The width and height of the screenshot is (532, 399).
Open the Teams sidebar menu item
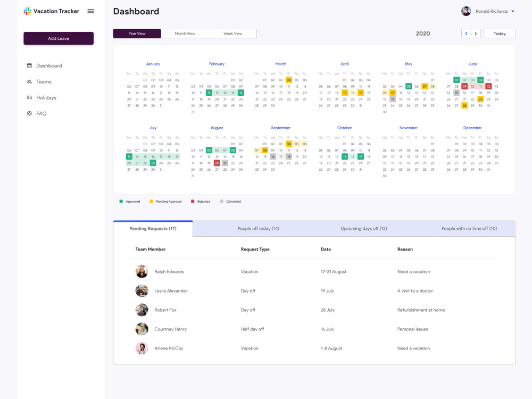[x=44, y=82]
